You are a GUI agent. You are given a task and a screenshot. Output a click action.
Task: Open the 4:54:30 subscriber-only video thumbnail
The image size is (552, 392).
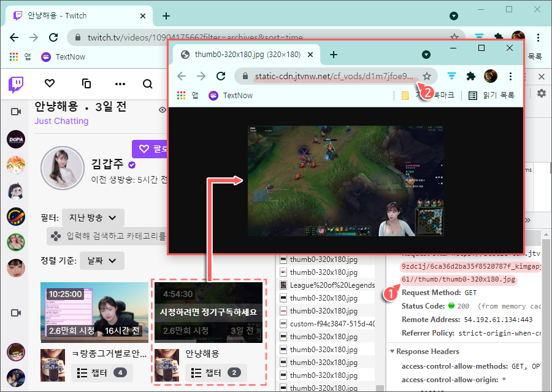coord(209,312)
